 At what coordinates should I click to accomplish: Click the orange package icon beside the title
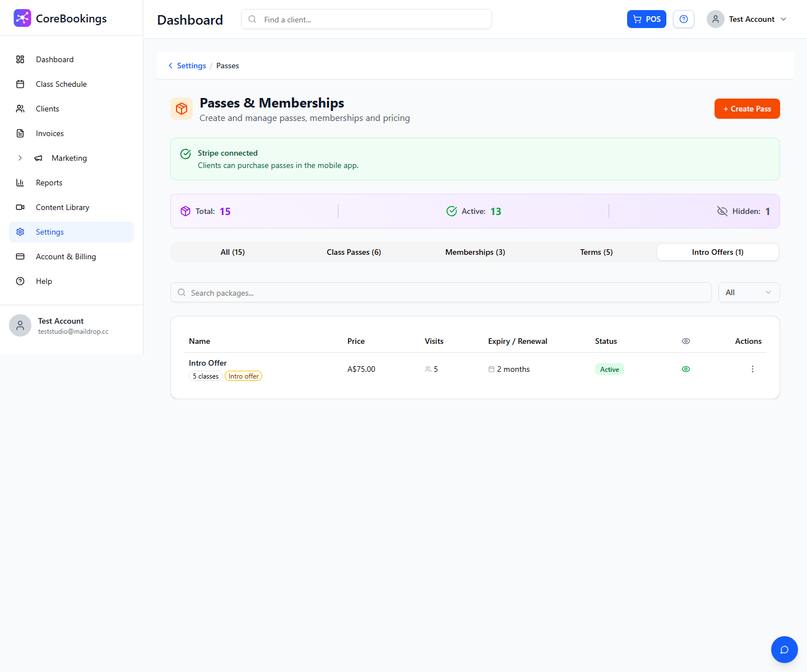pos(182,109)
